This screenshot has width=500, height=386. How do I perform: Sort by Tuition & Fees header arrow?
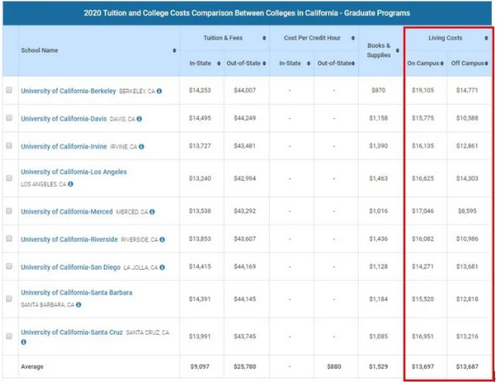click(x=264, y=38)
